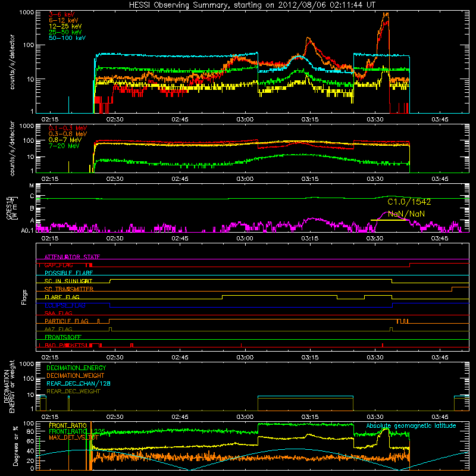476x476 pixels.
Task: Click the AAZ_FLAG label
Action: 58,330
